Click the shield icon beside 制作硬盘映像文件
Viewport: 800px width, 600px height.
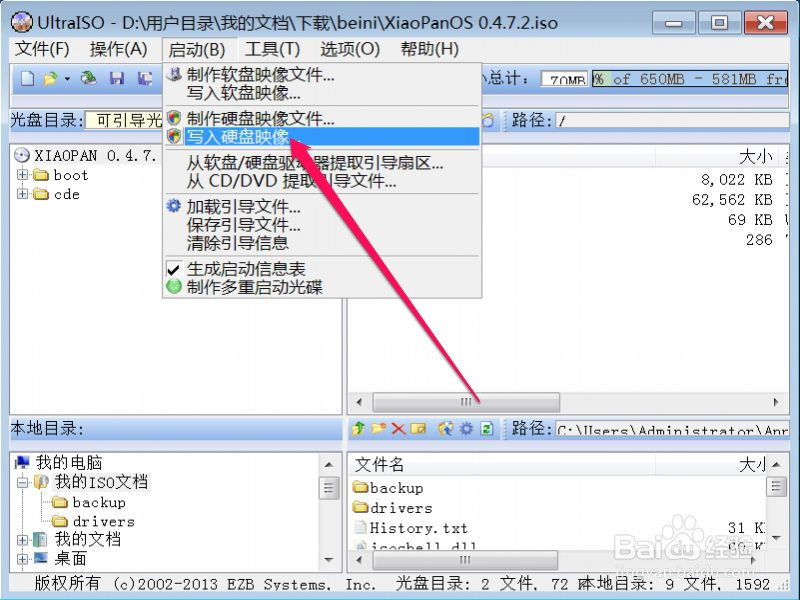click(x=174, y=118)
